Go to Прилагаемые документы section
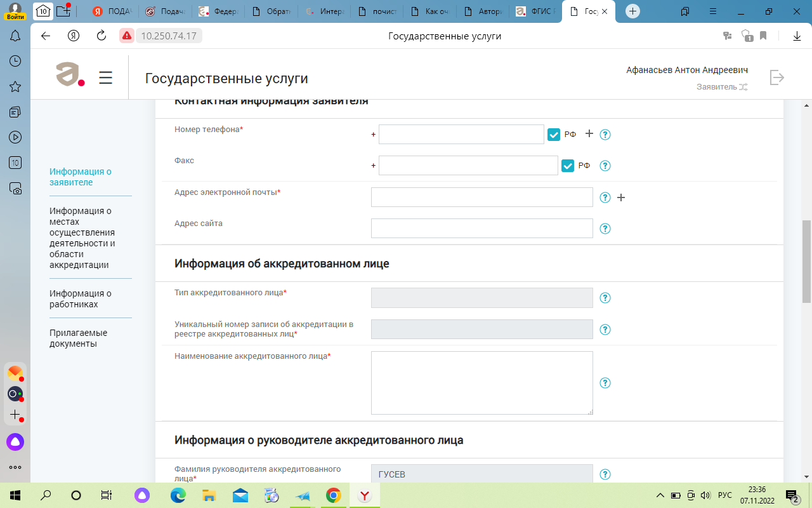 (x=78, y=338)
